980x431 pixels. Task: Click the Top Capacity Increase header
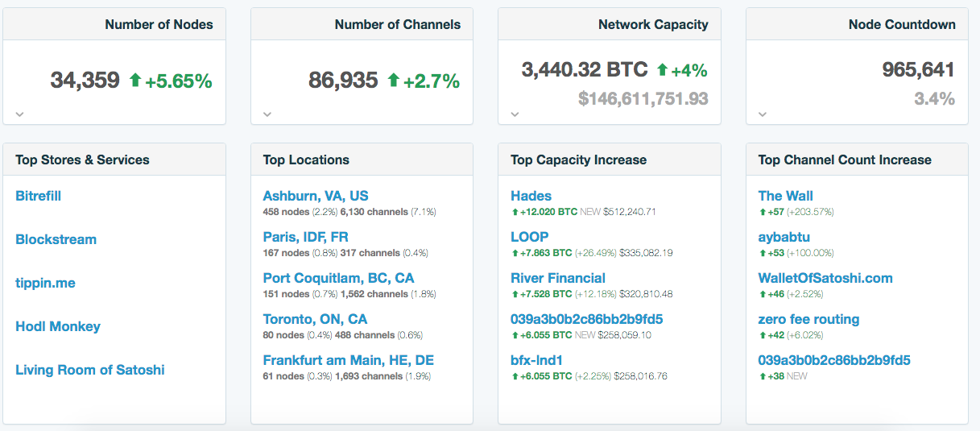click(x=578, y=160)
